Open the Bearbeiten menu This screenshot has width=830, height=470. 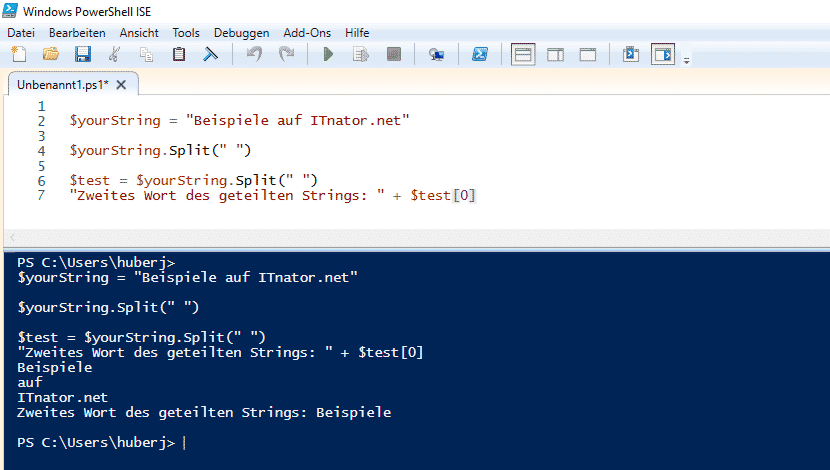pos(77,33)
